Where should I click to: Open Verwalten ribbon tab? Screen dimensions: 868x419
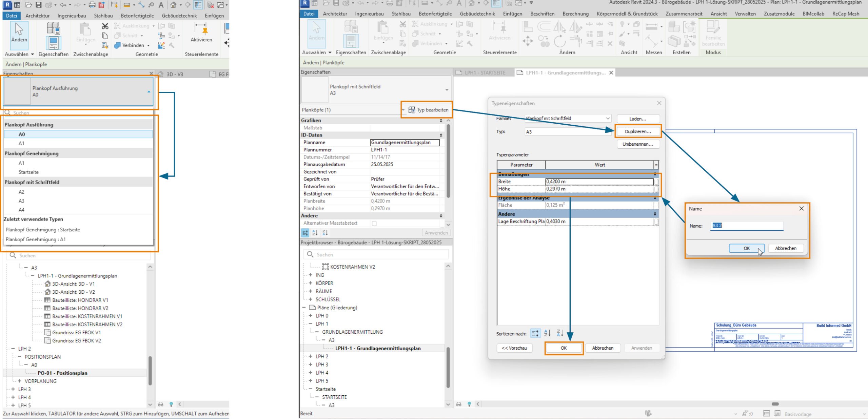point(745,14)
